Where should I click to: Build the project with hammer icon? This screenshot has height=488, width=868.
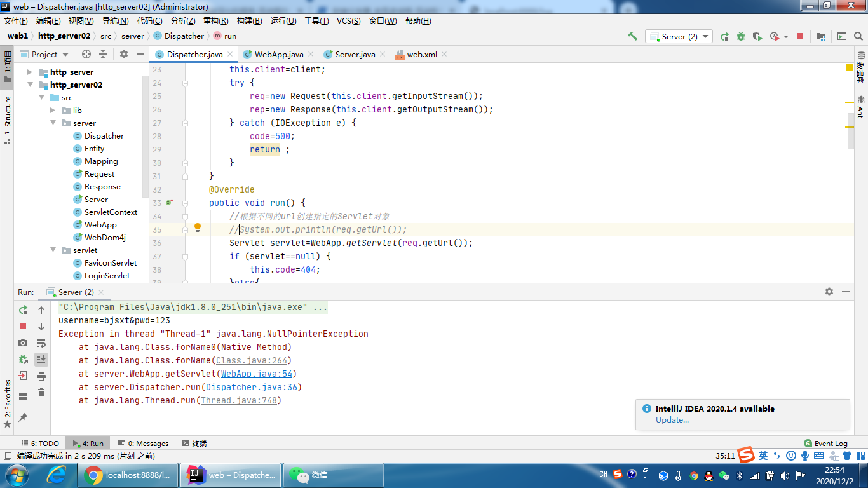(632, 36)
